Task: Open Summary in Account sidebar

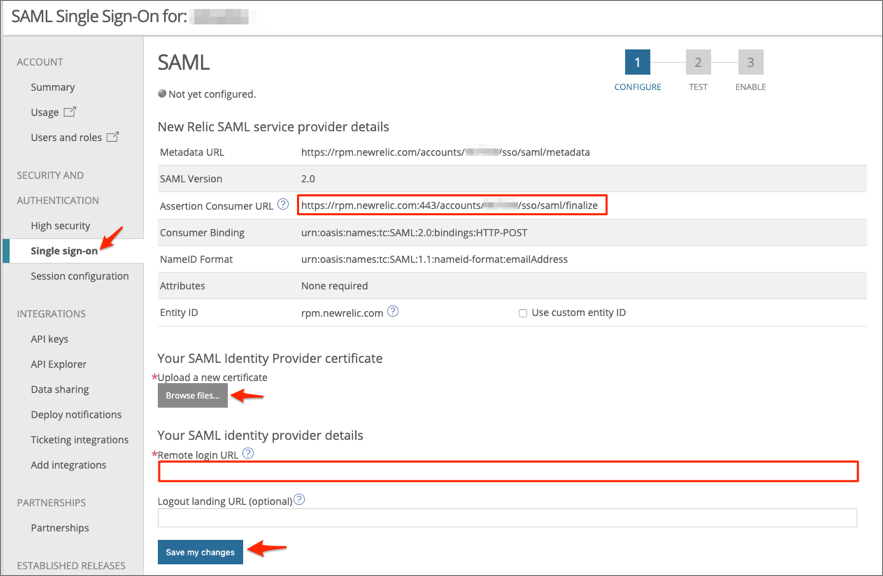Action: coord(53,87)
